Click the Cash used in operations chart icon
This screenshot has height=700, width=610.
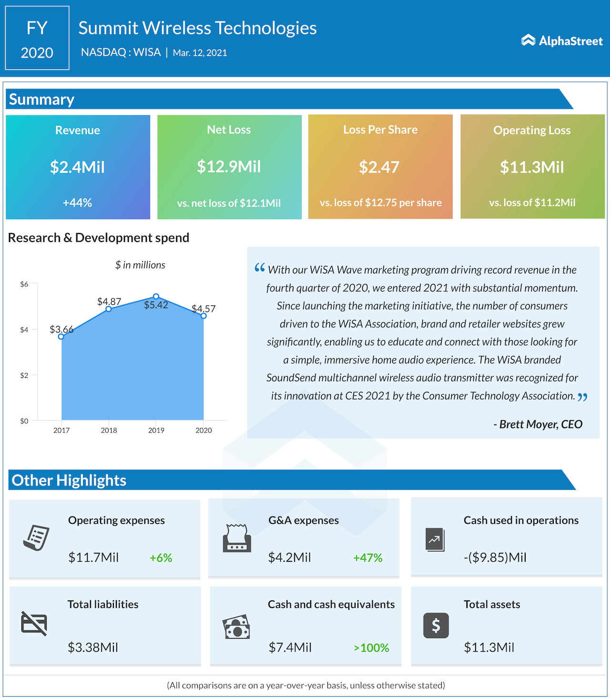point(435,540)
